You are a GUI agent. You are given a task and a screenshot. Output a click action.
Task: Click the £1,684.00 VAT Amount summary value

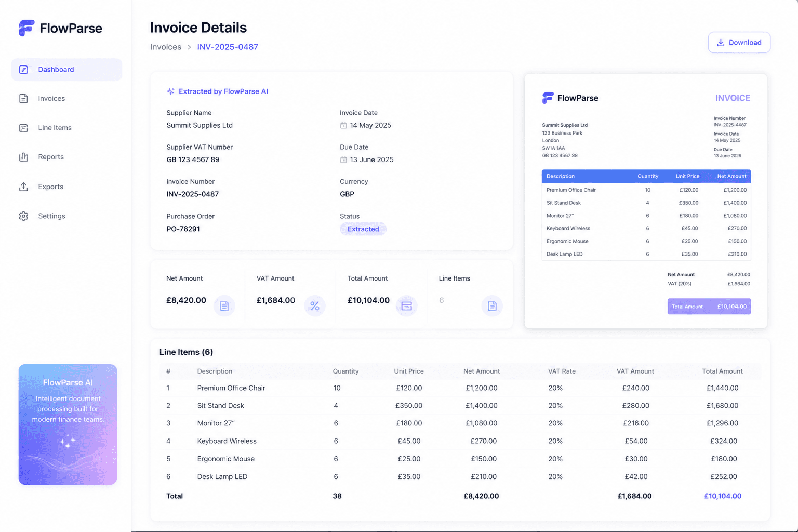[276, 300]
